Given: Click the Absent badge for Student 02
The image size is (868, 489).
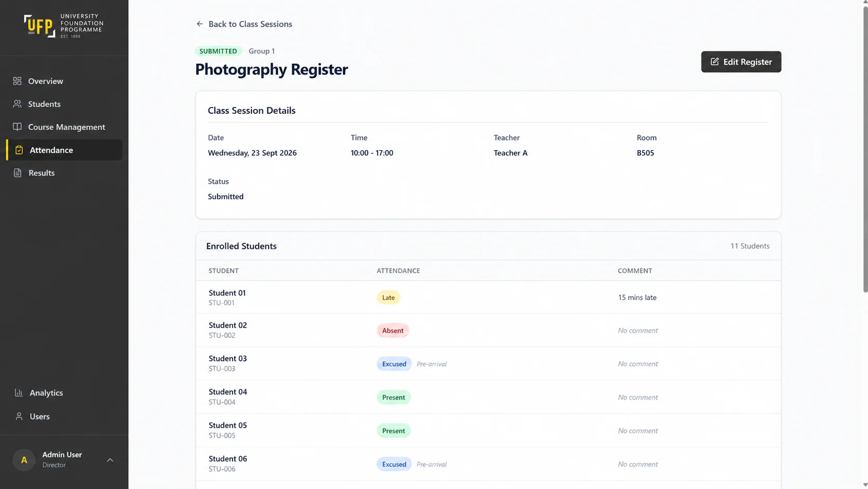Looking at the screenshot, I should pos(392,331).
